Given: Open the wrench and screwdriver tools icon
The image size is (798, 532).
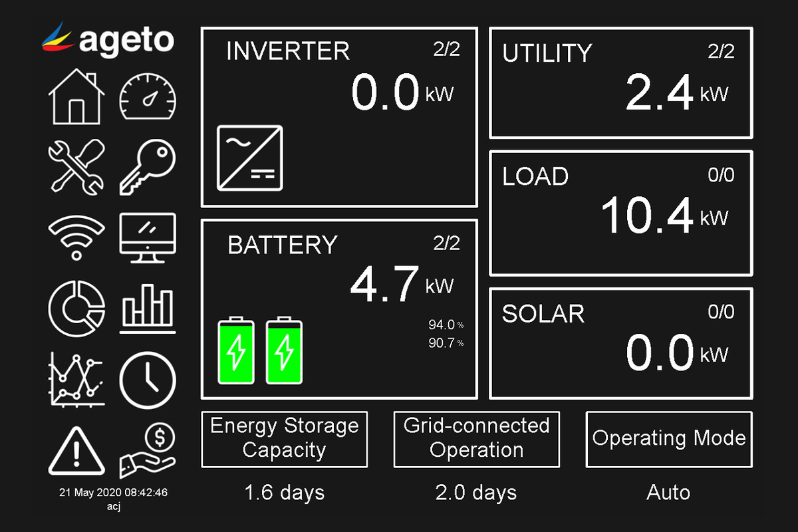Looking at the screenshot, I should pyautogui.click(x=76, y=167).
